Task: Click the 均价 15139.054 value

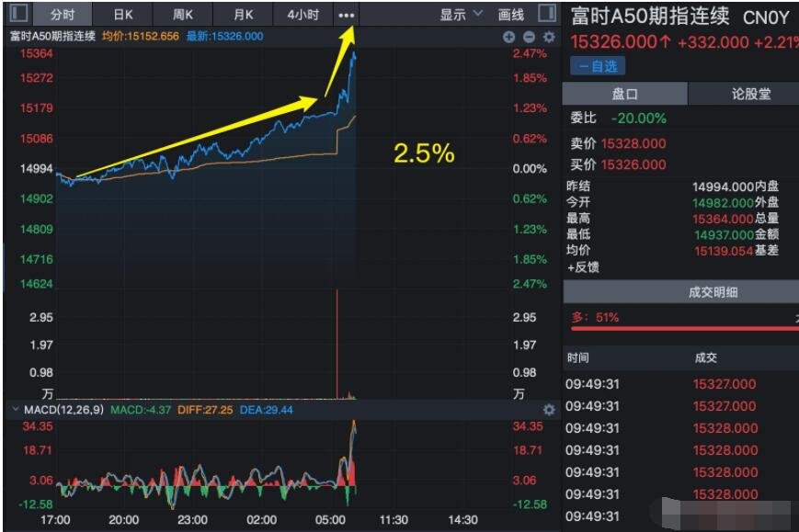Action: point(724,251)
